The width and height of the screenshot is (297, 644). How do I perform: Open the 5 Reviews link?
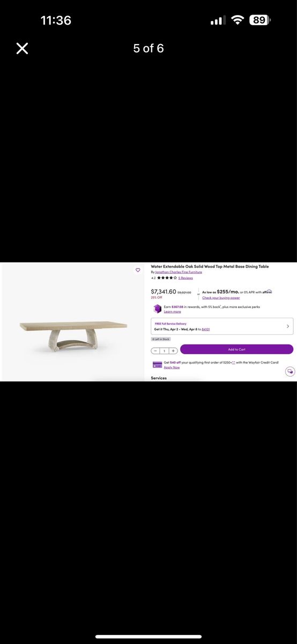click(x=185, y=278)
